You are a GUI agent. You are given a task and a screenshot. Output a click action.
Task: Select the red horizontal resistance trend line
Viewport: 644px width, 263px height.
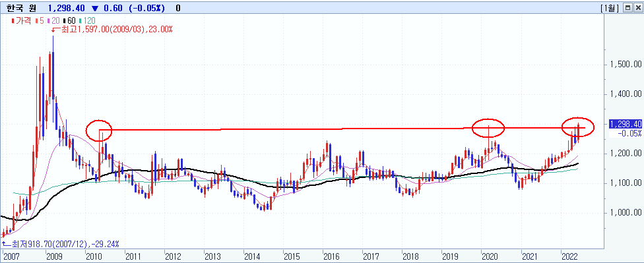[342, 129]
